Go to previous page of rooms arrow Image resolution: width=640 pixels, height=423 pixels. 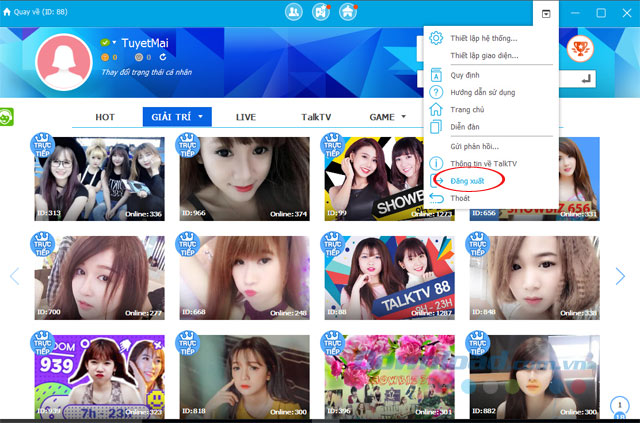(x=15, y=276)
